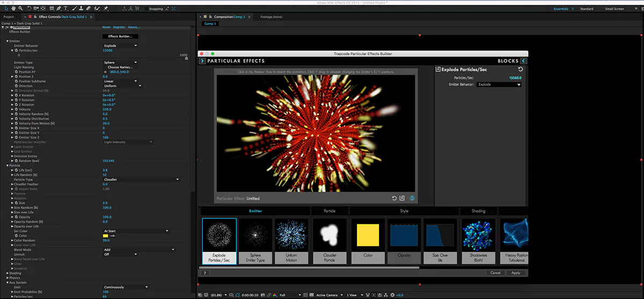This screenshot has height=299, width=644.
Task: Click the Effects Builder... button
Action: (x=120, y=36)
